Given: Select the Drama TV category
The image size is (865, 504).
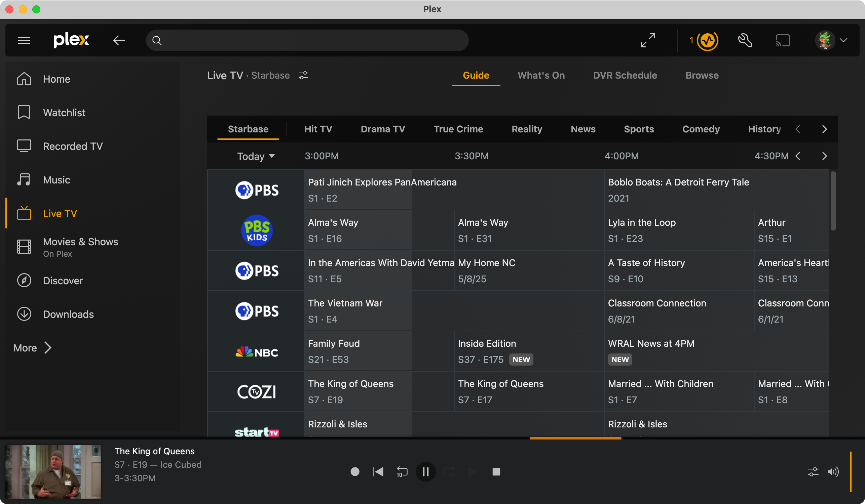Looking at the screenshot, I should pos(383,129).
